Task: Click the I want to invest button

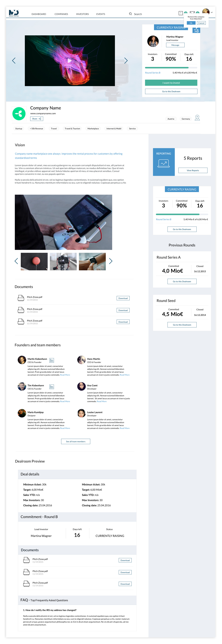Action: [171, 83]
